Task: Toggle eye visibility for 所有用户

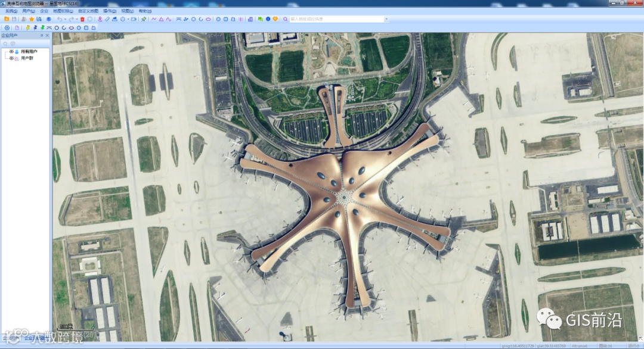Action: 11,51
